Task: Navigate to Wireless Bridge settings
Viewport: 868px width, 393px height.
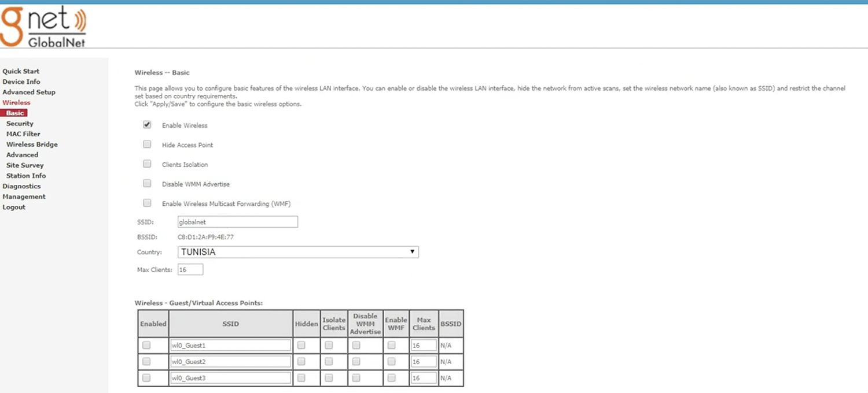Action: tap(32, 144)
